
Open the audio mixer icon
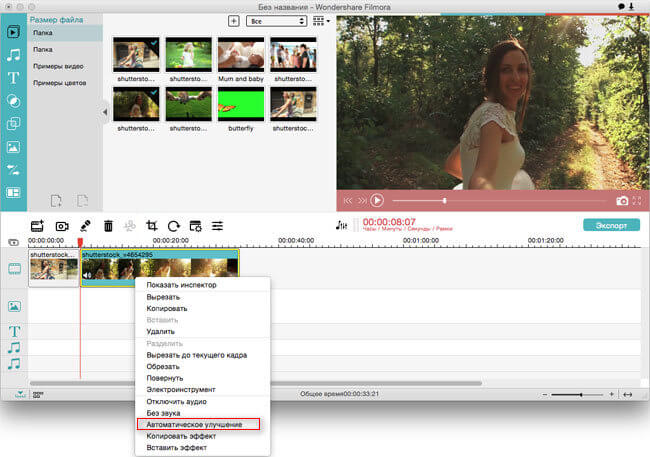(x=341, y=225)
